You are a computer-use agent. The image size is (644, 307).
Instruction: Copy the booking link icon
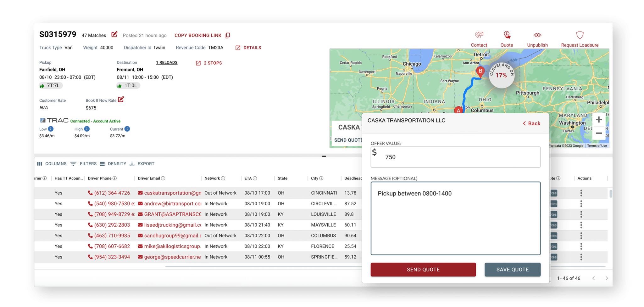point(227,35)
